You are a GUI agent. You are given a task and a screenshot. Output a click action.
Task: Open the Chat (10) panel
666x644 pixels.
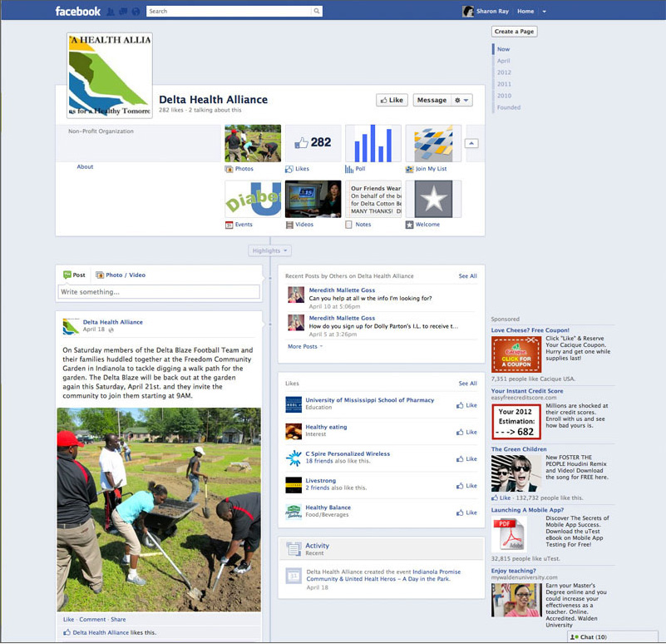point(612,637)
